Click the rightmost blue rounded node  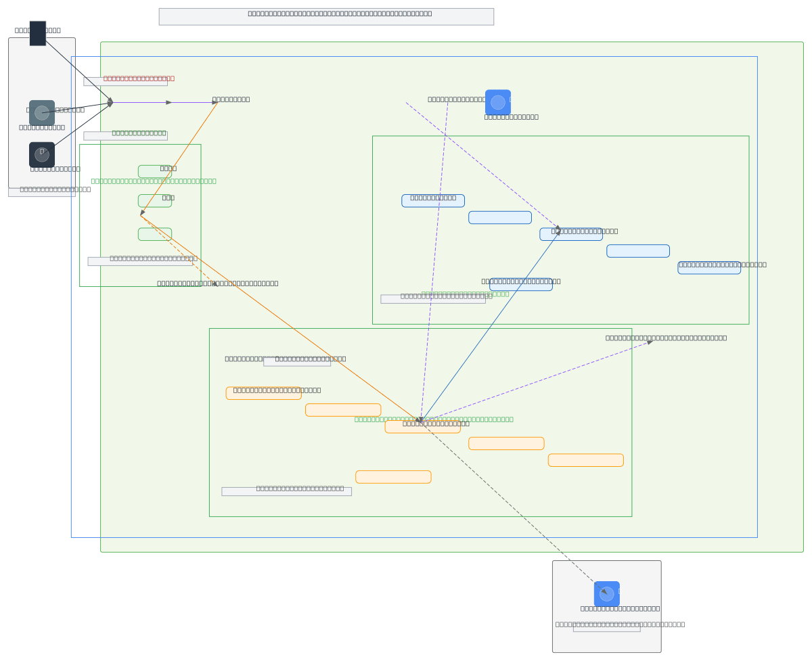pos(709,268)
